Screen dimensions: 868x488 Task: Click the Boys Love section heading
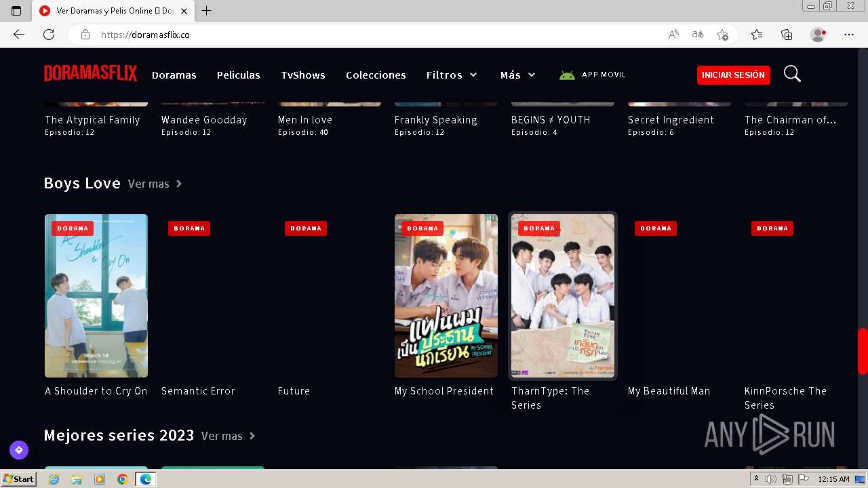(x=82, y=184)
